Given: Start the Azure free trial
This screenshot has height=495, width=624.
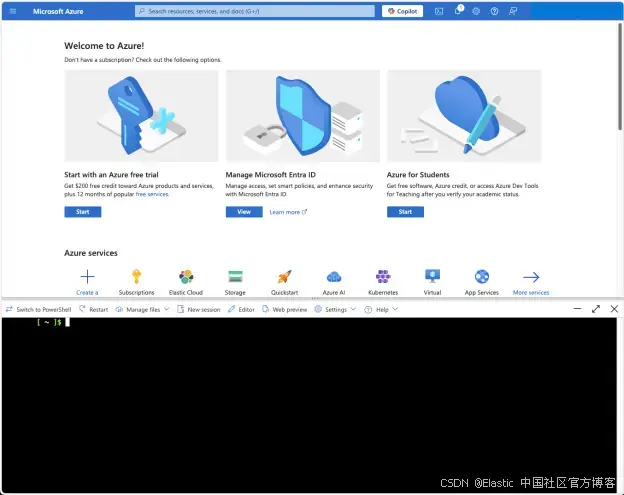Looking at the screenshot, I should click(x=83, y=212).
